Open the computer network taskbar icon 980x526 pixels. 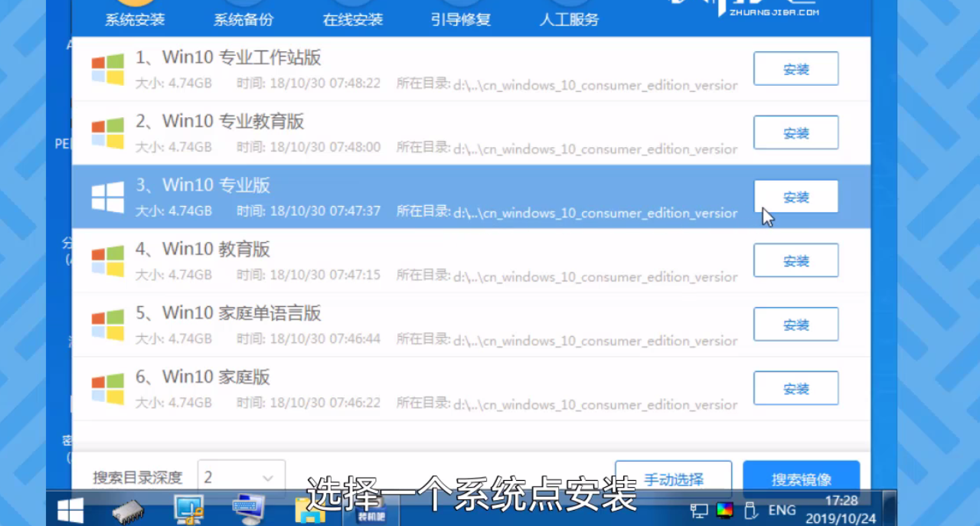(188, 510)
